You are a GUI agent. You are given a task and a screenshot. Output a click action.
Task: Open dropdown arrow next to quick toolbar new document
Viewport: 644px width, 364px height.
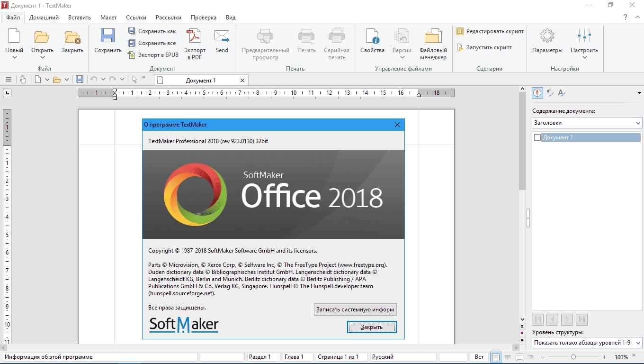(47, 80)
